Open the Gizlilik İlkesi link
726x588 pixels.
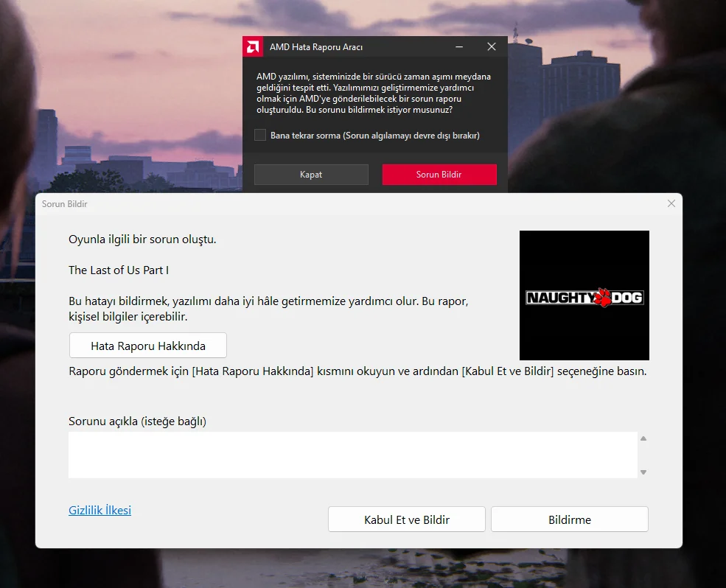pos(100,510)
